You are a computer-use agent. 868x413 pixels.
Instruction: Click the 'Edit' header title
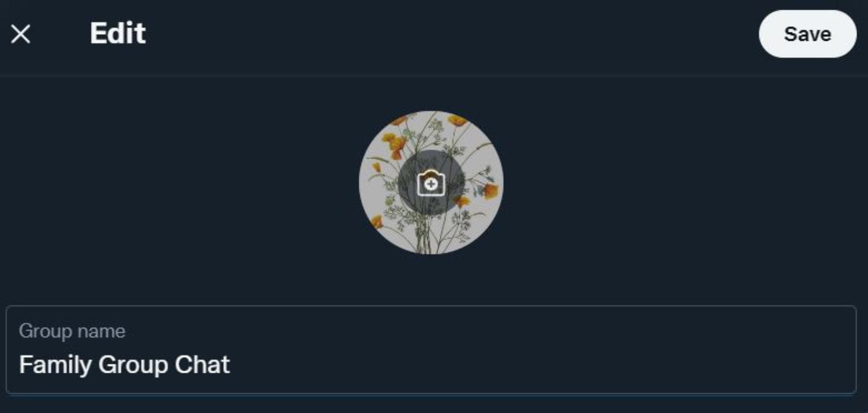click(118, 34)
